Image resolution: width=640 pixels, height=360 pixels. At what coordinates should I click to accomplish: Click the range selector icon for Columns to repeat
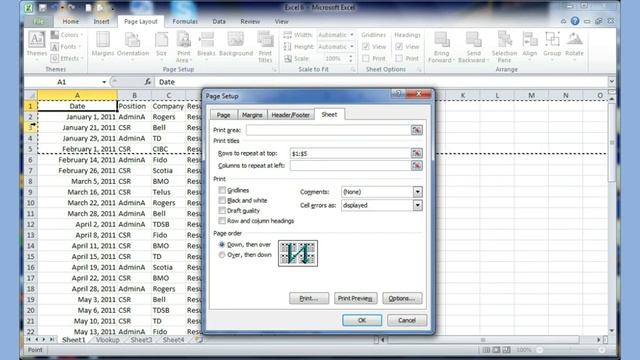coord(416,165)
